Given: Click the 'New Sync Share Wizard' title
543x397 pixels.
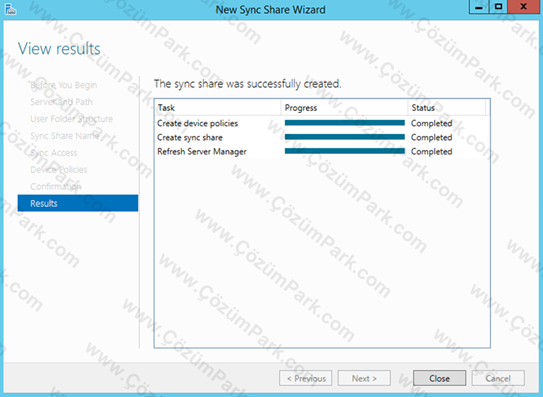Looking at the screenshot, I should point(270,10).
